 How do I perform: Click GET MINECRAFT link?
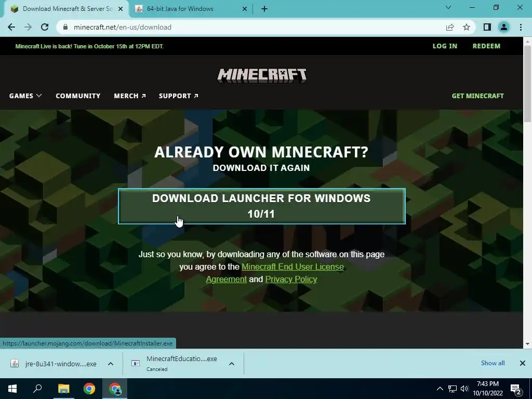(x=478, y=96)
